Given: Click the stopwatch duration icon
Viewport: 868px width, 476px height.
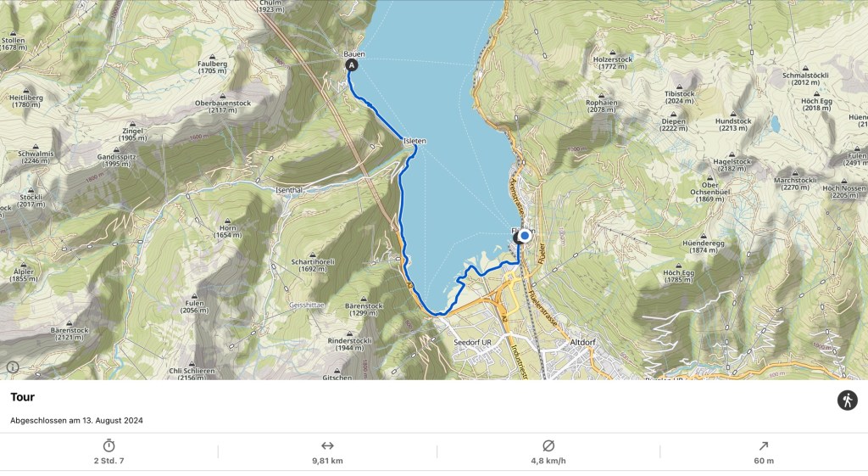Looking at the screenshot, I should (x=109, y=445).
